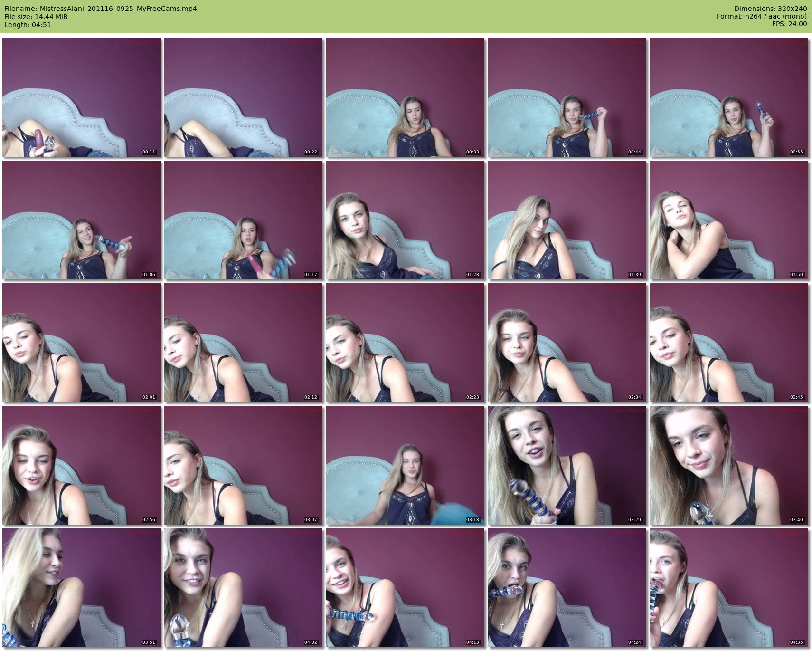Image resolution: width=812 pixels, height=651 pixels.
Task: Click the frame stamped 02:56
Action: (x=82, y=465)
